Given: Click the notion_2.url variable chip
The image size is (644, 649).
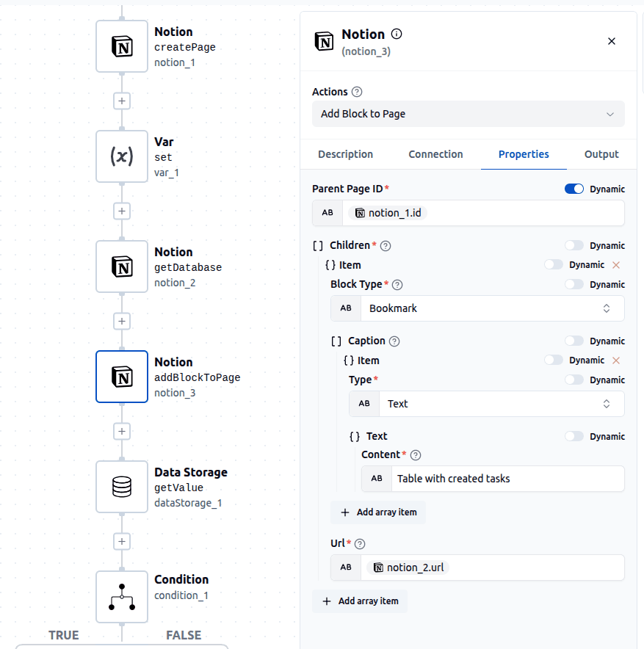Looking at the screenshot, I should click(408, 568).
